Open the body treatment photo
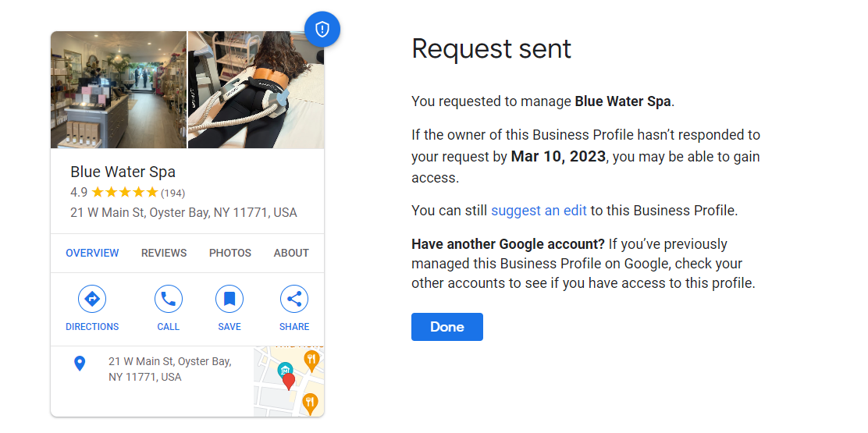The height and width of the screenshot is (433, 868). coord(256,90)
